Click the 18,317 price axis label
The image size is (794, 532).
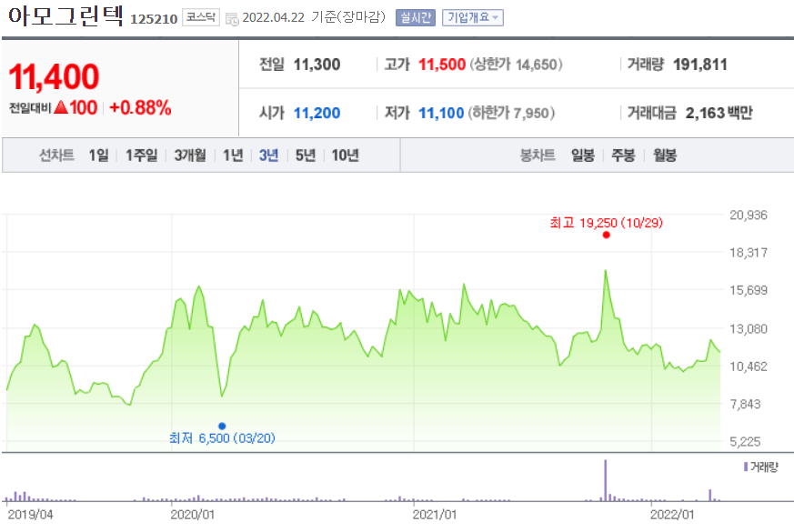pos(748,253)
